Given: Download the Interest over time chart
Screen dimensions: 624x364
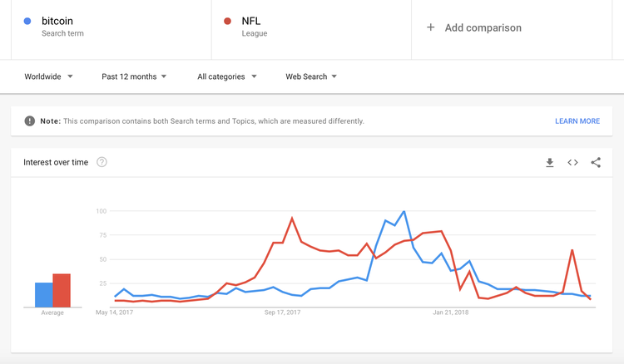Looking at the screenshot, I should (550, 163).
